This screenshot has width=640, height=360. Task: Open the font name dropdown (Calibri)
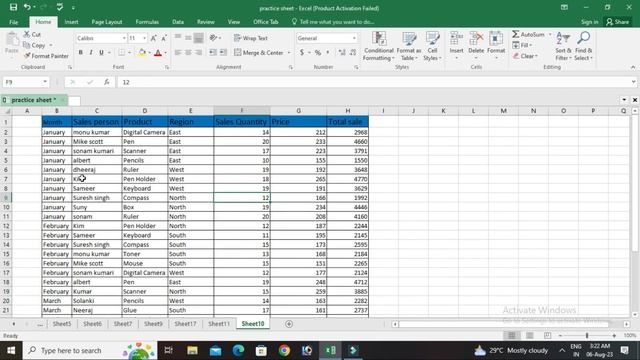pyautogui.click(x=124, y=38)
